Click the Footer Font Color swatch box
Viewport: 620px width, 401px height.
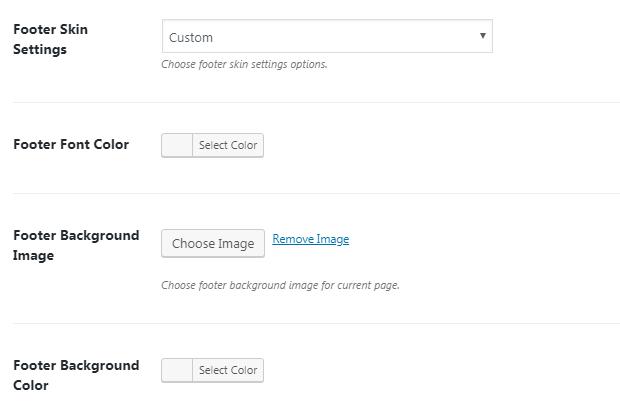point(177,145)
